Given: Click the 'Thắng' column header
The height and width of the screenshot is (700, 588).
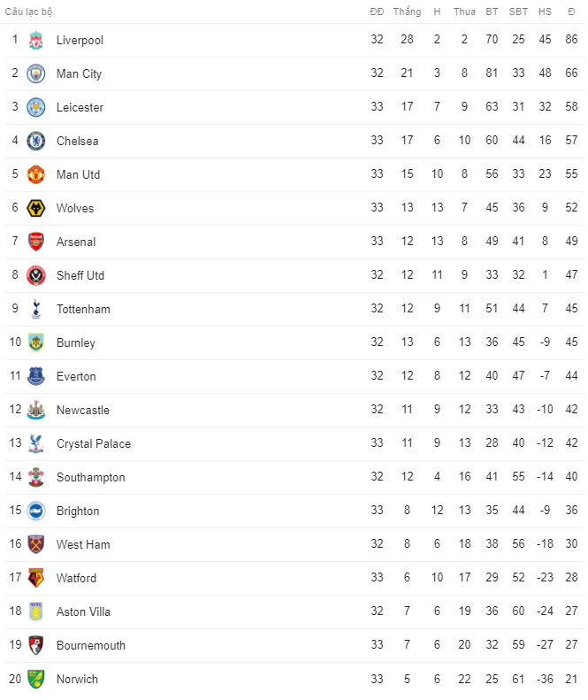Looking at the screenshot, I should (x=407, y=12).
